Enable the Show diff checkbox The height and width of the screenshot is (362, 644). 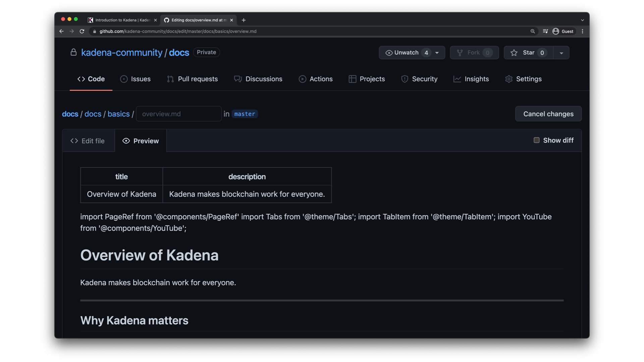coord(537,140)
